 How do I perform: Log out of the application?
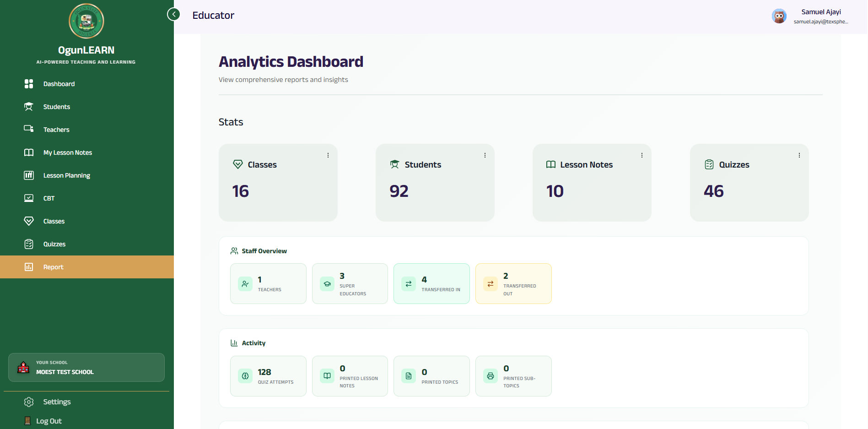49,420
